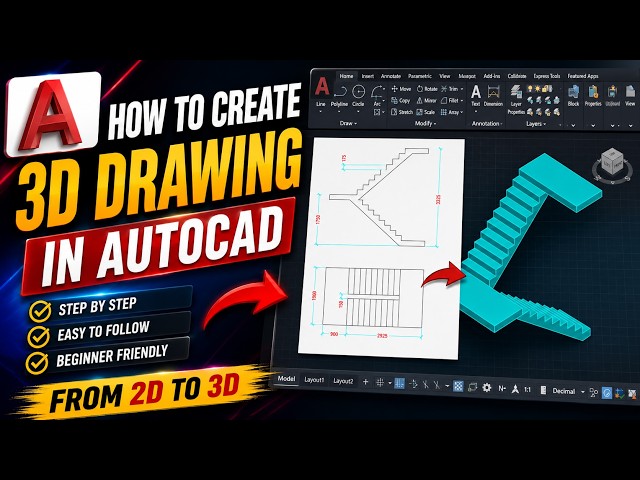Image resolution: width=640 pixels, height=480 pixels.
Task: Toggle the grid display in status bar
Action: point(380,382)
